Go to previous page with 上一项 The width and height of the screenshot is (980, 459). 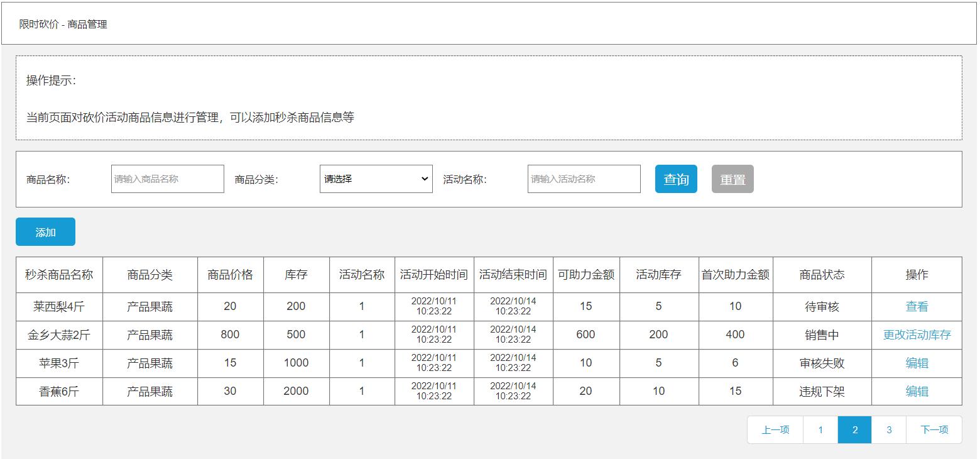775,429
